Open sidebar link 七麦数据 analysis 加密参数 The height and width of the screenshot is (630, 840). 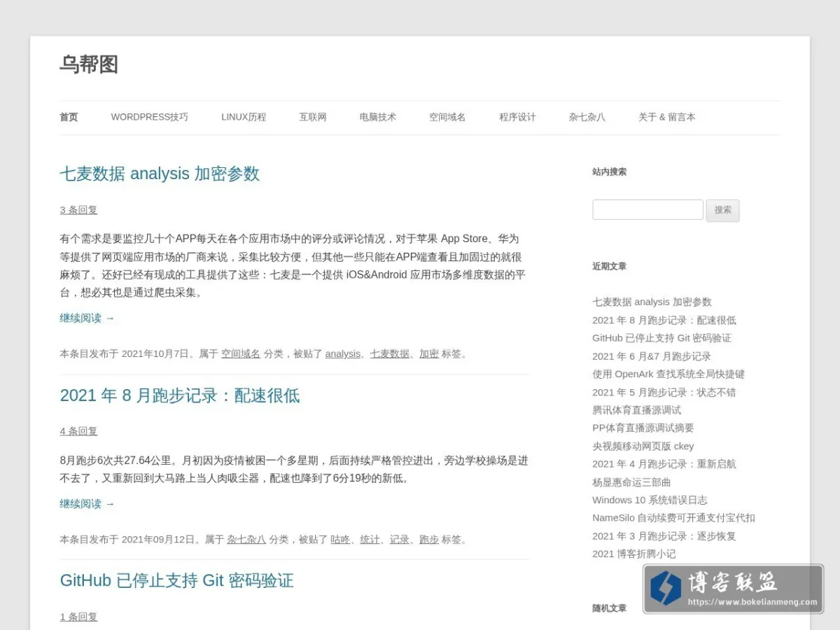point(652,302)
